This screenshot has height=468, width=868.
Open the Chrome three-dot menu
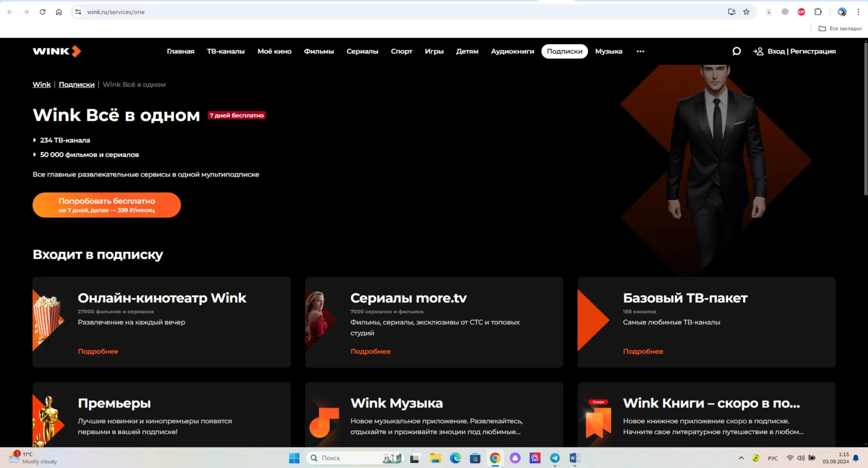pos(858,12)
